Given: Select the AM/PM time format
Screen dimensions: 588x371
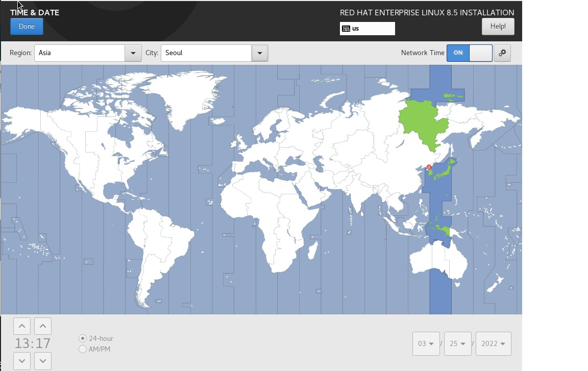Looking at the screenshot, I should [x=83, y=349].
